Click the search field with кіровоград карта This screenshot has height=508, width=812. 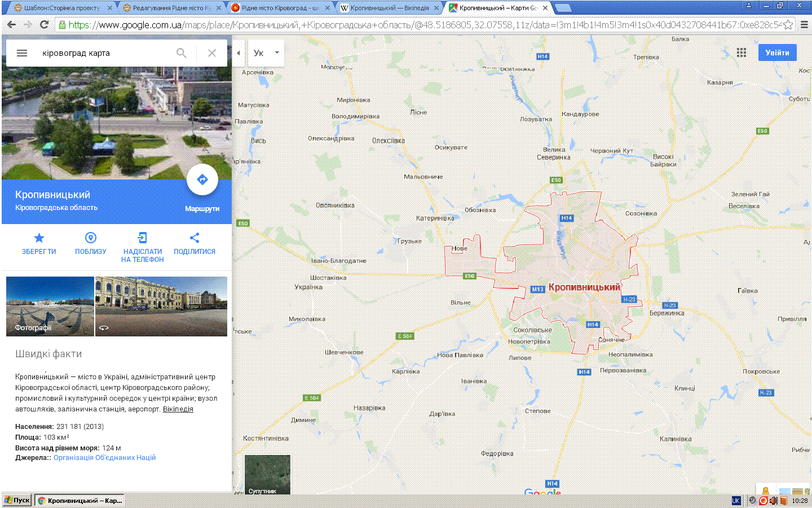104,53
